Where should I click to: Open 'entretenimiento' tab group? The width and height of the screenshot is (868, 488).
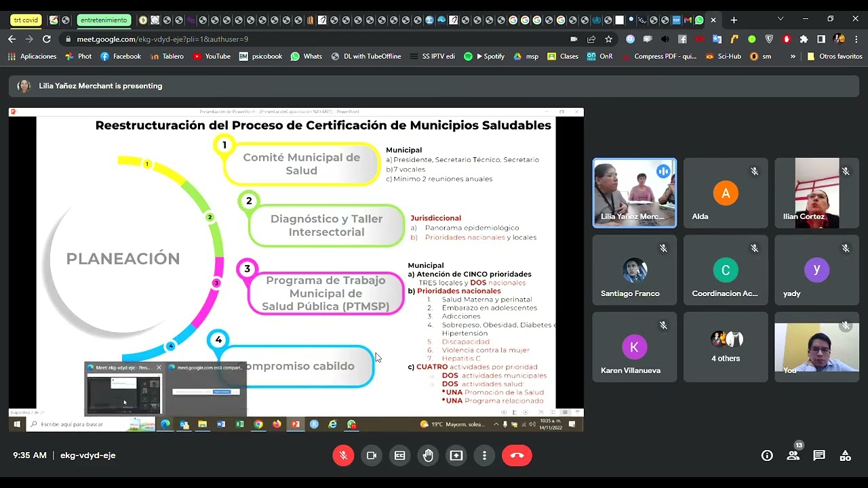pyautogui.click(x=104, y=20)
